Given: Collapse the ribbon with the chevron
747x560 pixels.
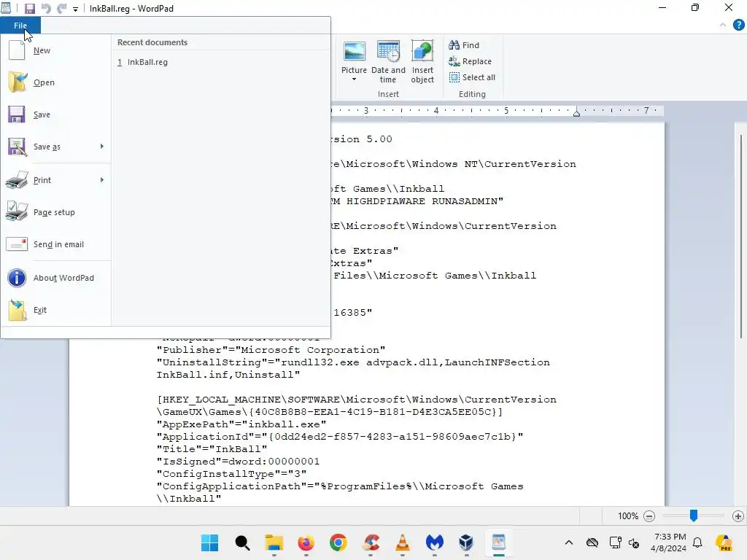Looking at the screenshot, I should click(x=723, y=25).
